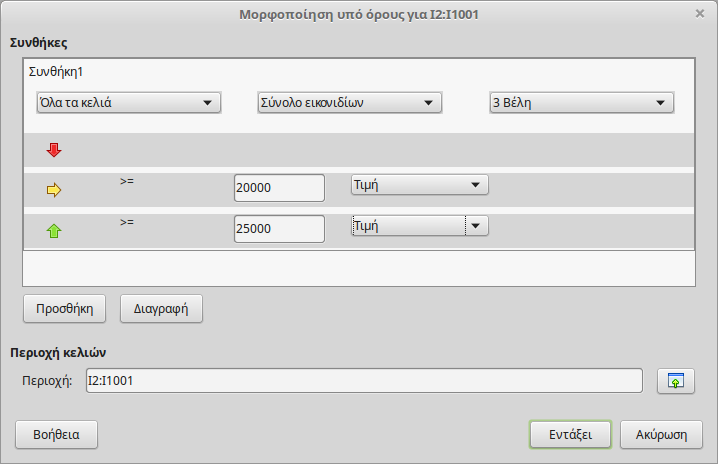The height and width of the screenshot is (464, 718).
Task: Open the 'Όλα τα κελιά' dropdown
Action: tap(126, 102)
